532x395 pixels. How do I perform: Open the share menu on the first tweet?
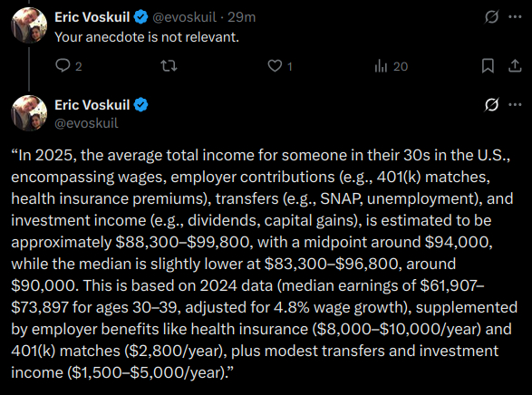point(515,66)
